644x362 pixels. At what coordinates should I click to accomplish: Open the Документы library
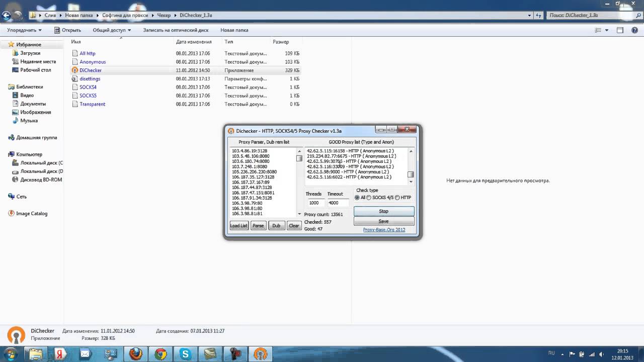tap(33, 104)
